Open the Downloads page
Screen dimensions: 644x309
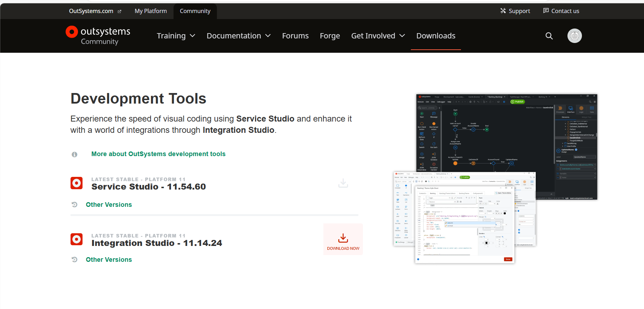[436, 36]
